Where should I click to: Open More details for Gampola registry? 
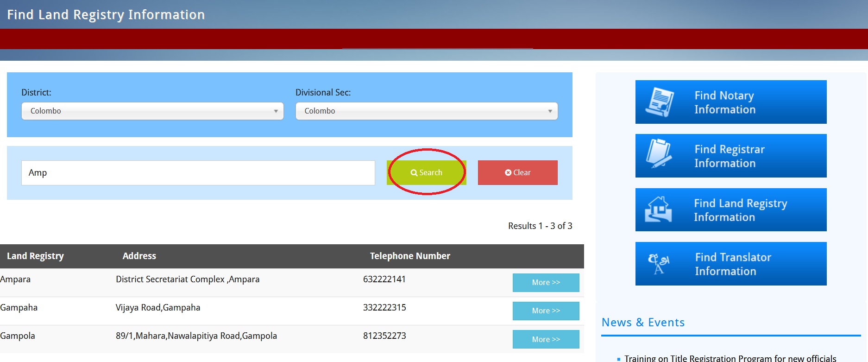(546, 339)
